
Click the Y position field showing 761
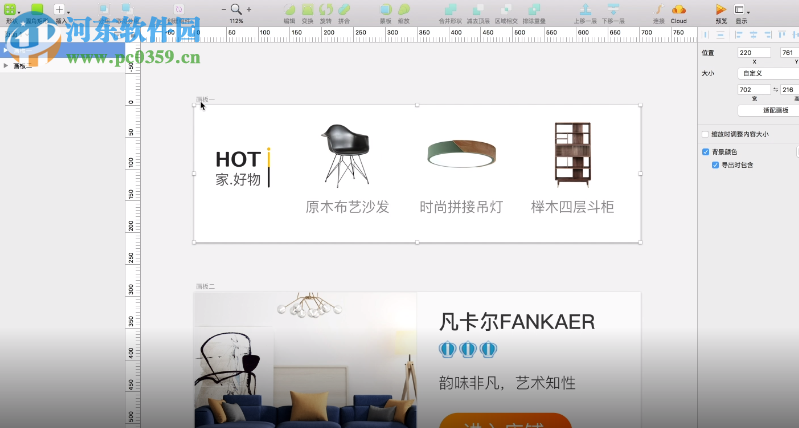pos(789,52)
